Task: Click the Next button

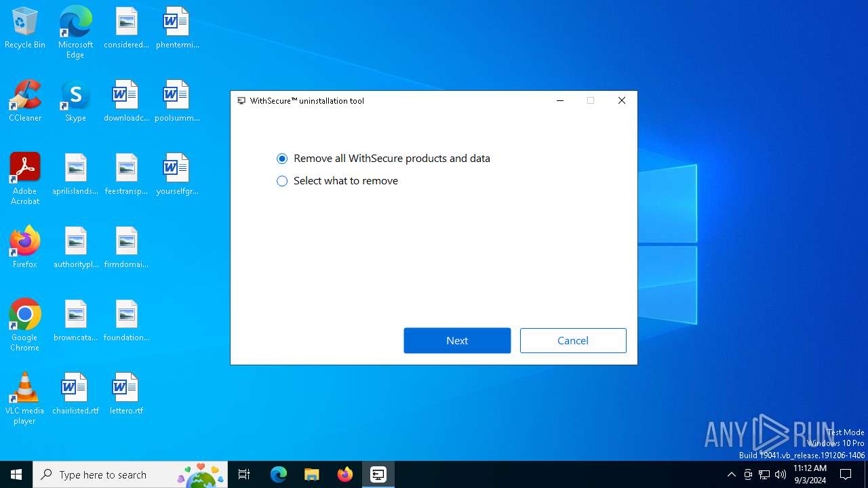Action: (x=457, y=340)
